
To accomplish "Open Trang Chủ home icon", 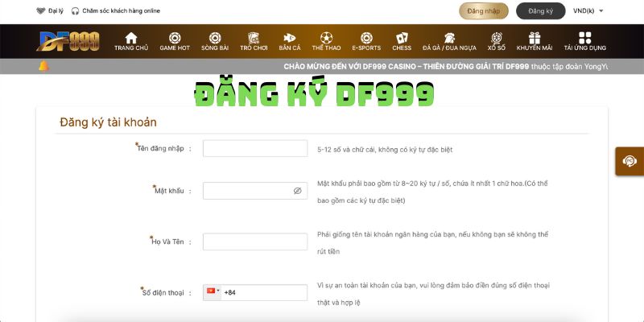I will pyautogui.click(x=131, y=38).
